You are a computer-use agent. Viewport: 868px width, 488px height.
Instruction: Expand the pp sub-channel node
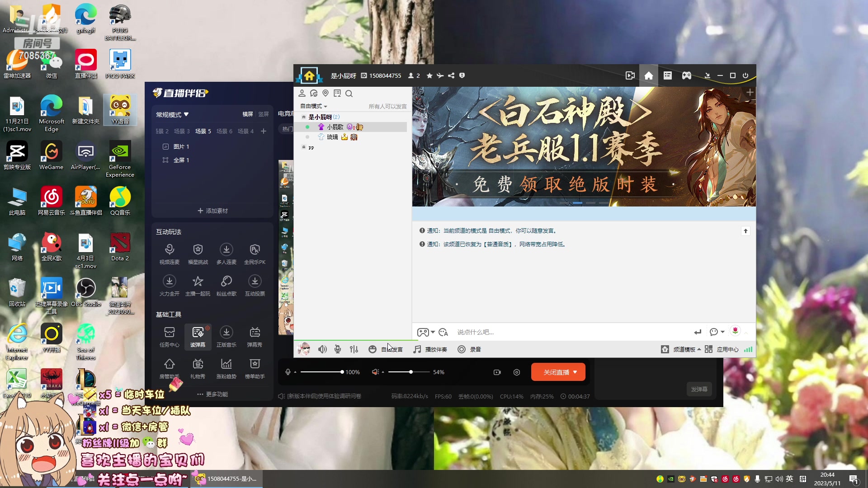pos(304,147)
